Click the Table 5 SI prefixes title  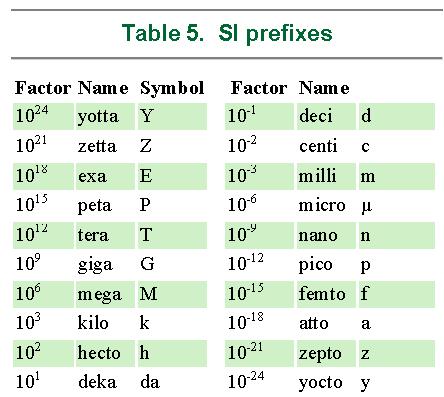(x=227, y=34)
